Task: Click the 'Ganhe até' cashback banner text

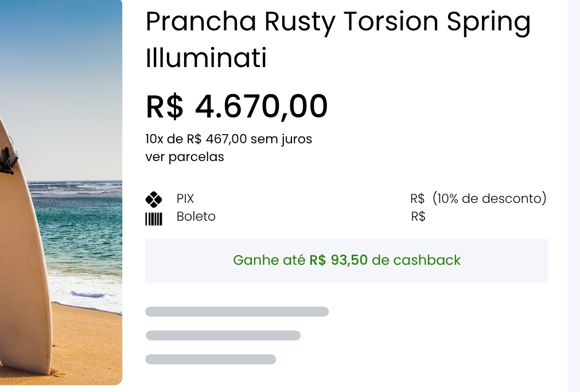Action: [270, 260]
